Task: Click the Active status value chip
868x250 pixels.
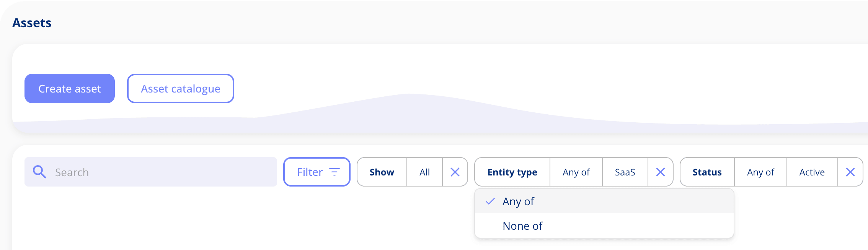Action: coord(811,172)
